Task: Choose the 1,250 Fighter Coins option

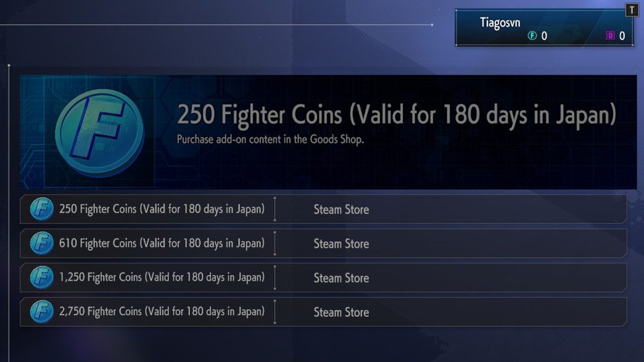Action: [162, 278]
